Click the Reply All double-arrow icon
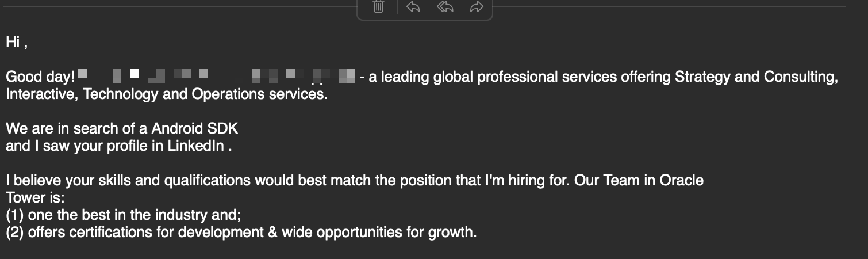868x259 pixels. point(445,7)
